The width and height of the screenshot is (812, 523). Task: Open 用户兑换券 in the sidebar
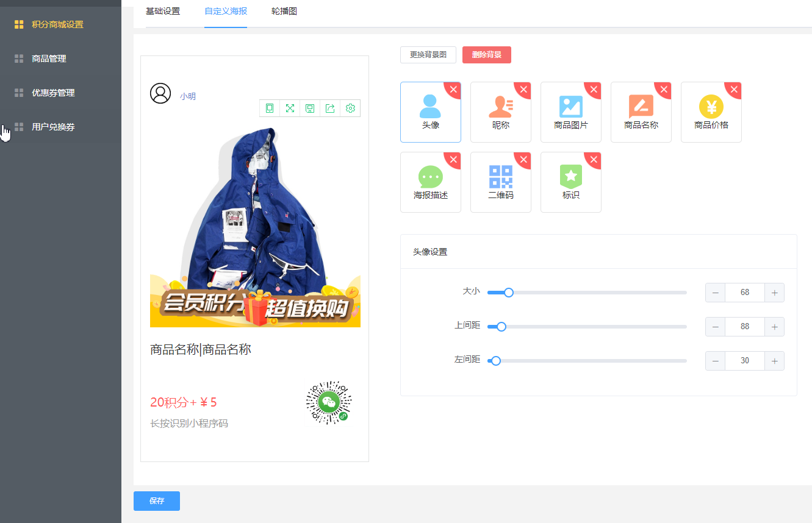pyautogui.click(x=60, y=127)
